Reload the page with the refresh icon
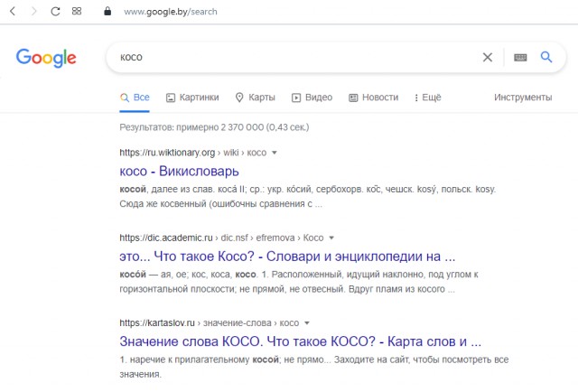 55,12
